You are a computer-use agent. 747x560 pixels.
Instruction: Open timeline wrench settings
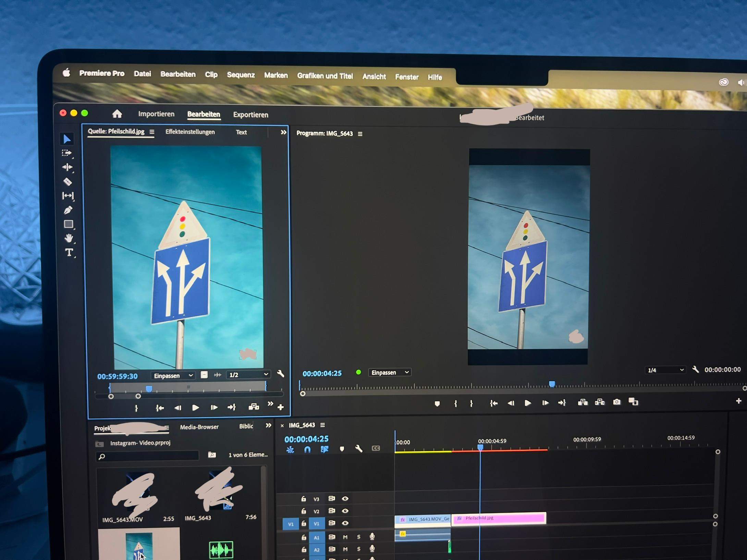[358, 449]
